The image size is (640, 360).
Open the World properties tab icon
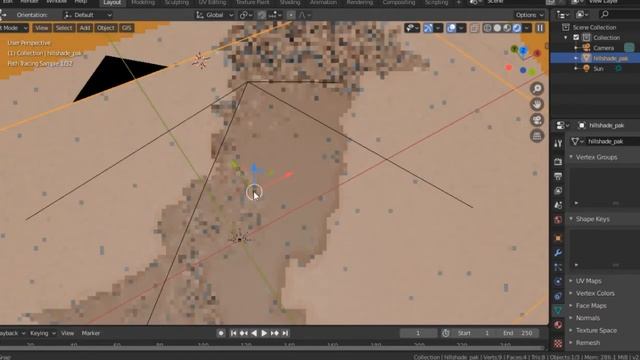point(558,220)
